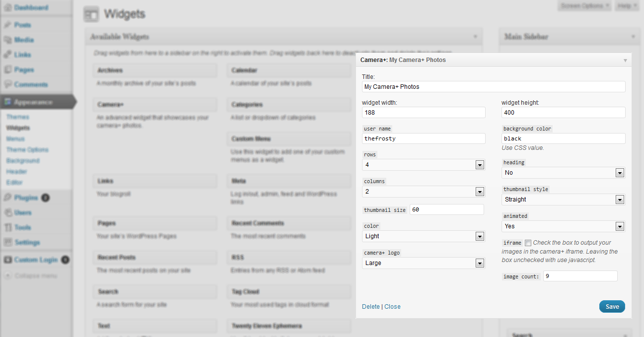Click the widget width field

[424, 112]
